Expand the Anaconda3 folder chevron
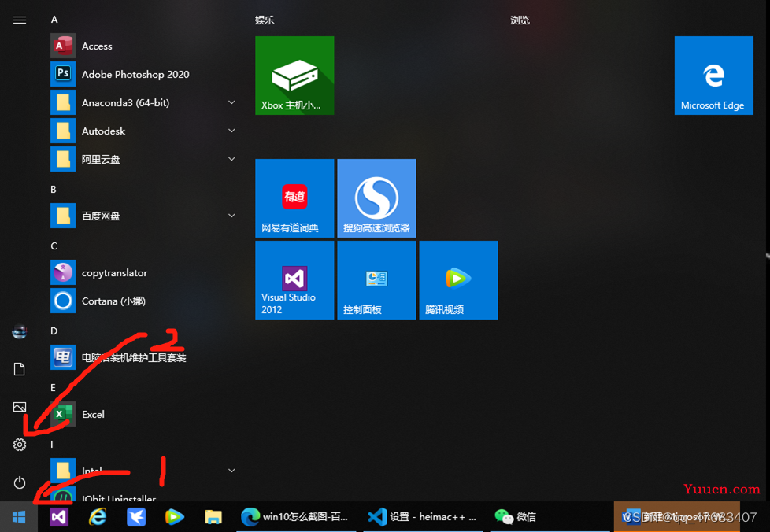 pos(231,102)
